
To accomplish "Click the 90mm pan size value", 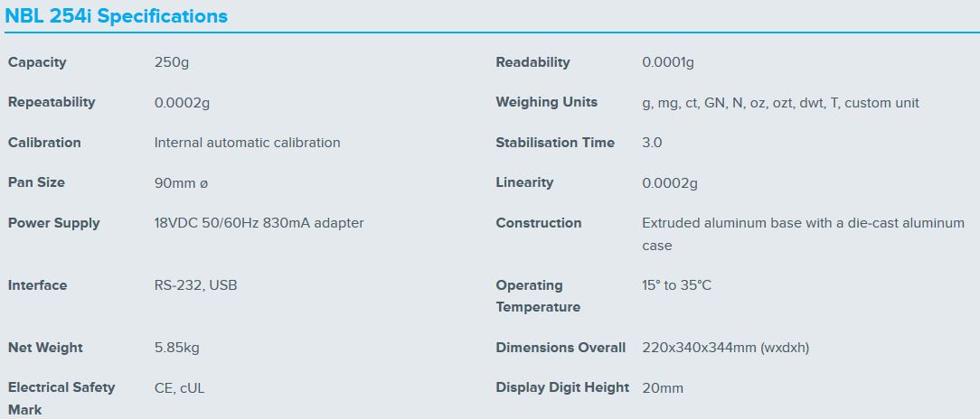I will point(181,183).
